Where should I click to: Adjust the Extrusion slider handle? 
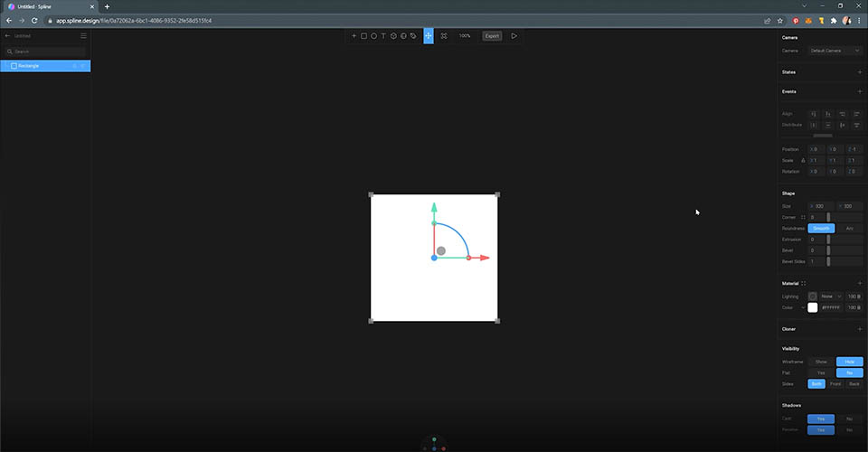point(828,240)
